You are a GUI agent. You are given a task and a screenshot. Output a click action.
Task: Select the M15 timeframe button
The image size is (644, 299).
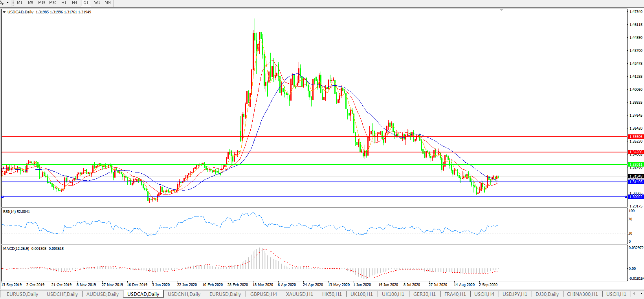pos(42,3)
